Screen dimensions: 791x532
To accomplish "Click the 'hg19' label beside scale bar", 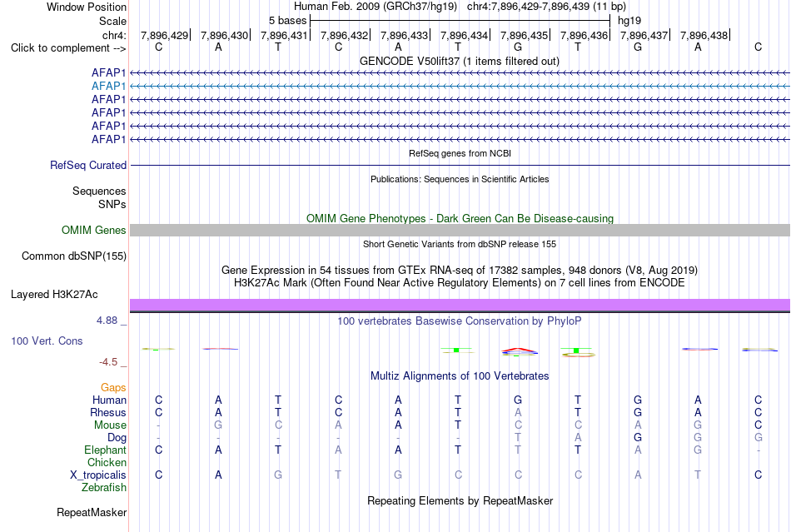I will [629, 21].
